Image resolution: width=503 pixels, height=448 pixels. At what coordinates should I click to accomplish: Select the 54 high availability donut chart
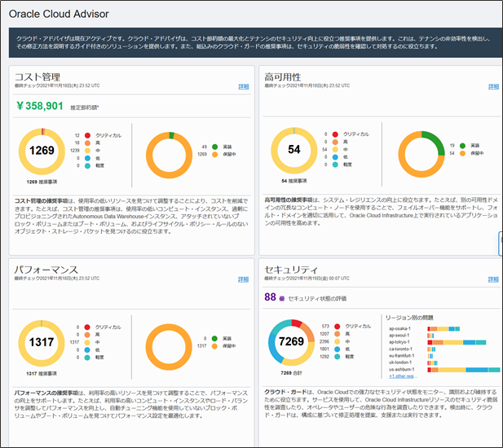[294, 151]
